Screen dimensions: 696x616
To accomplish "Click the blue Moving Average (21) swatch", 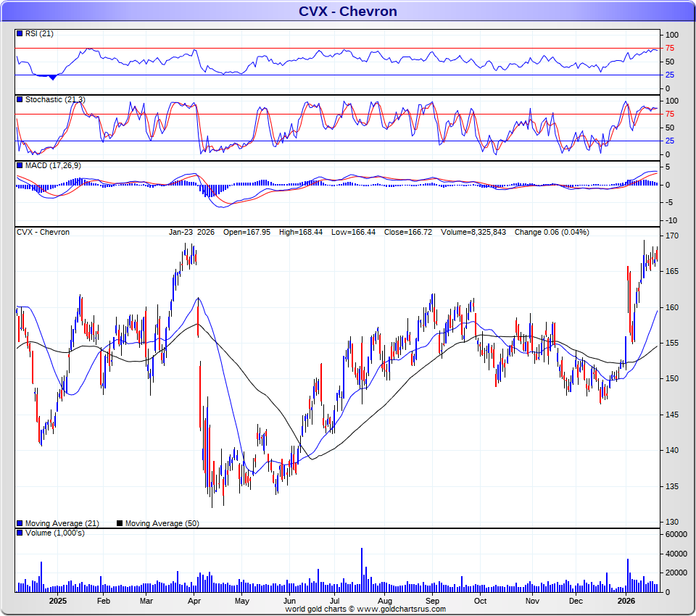I will point(20,523).
